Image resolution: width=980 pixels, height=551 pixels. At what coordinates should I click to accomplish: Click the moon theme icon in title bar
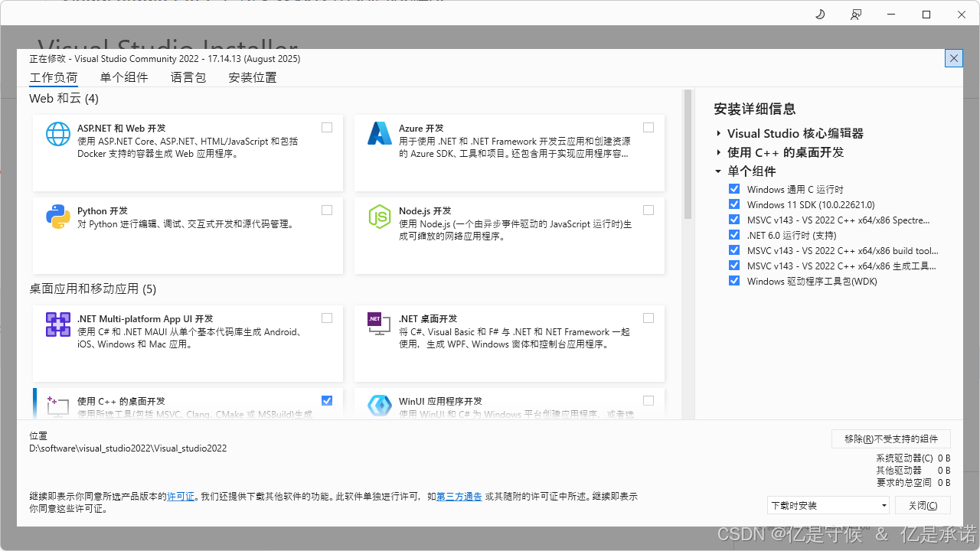[820, 15]
